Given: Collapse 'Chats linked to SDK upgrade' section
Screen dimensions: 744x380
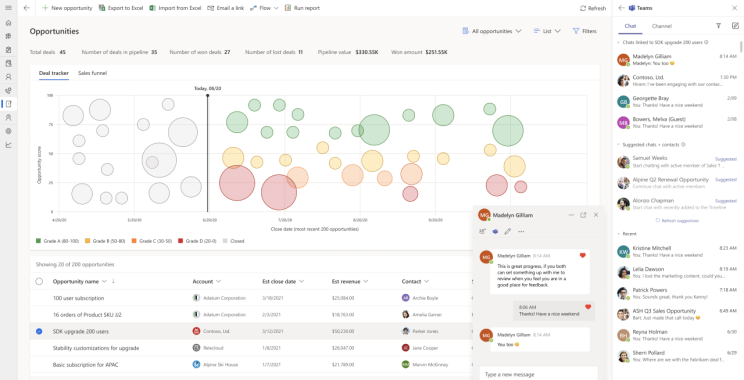Looking at the screenshot, I should pos(618,42).
